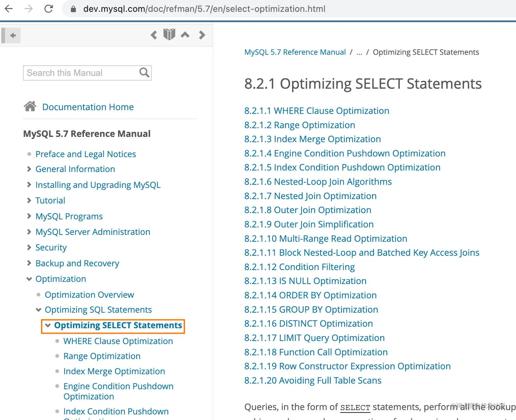Open 8.2.1.13 IS NULL Optimization
Viewport: 516px width, 420px height.
pos(305,281)
